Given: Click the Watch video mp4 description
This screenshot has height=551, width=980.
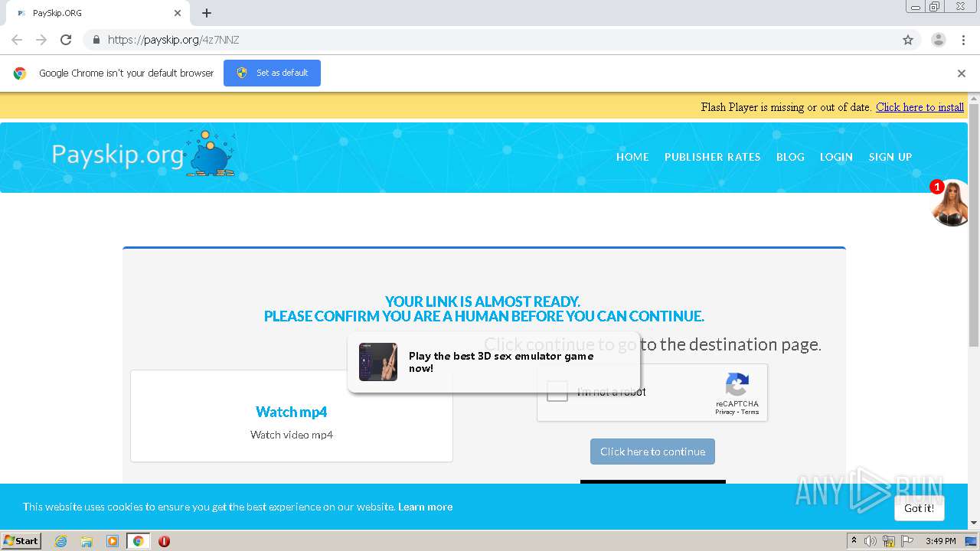Looking at the screenshot, I should [292, 435].
